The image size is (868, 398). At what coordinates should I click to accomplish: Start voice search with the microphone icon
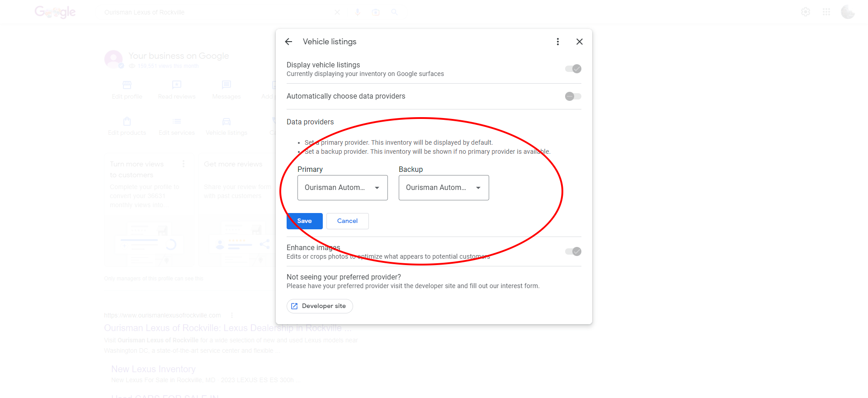358,12
